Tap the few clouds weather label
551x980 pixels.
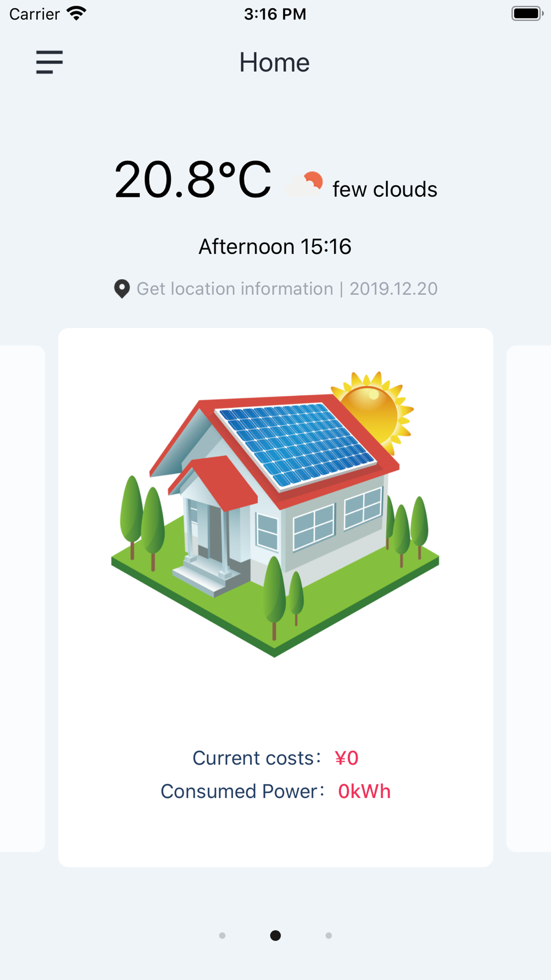coord(385,190)
